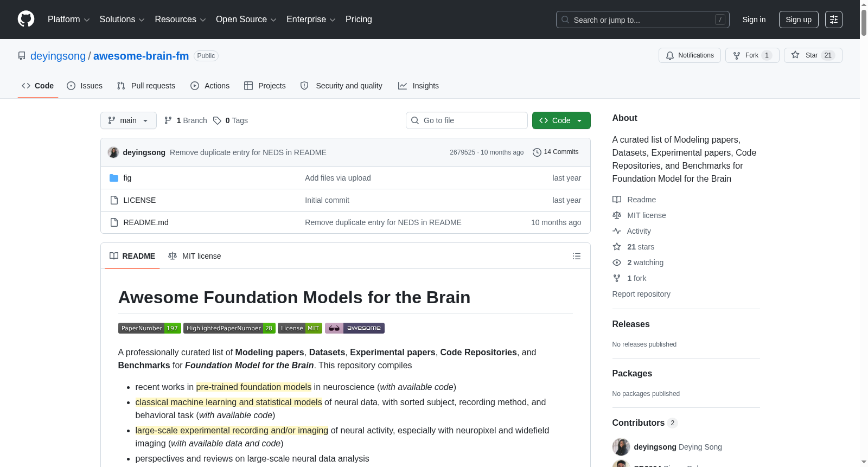Screen dimensions: 868x467
Task: Expand the Resources menu
Action: click(x=180, y=20)
